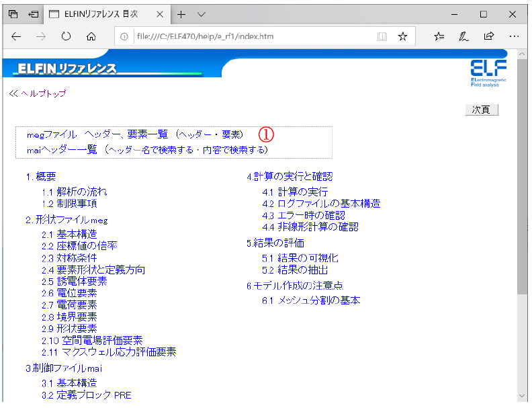Open 2.11 マクスウェル応力評価要素
The height and width of the screenshot is (408, 532).
(109, 352)
